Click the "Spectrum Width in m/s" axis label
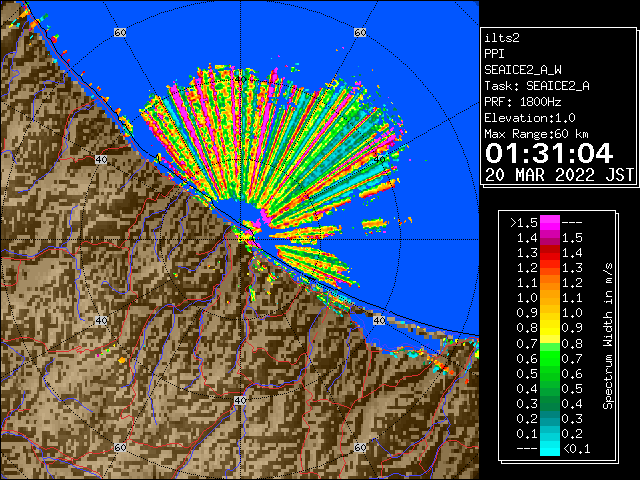The image size is (640, 480). coord(608,336)
